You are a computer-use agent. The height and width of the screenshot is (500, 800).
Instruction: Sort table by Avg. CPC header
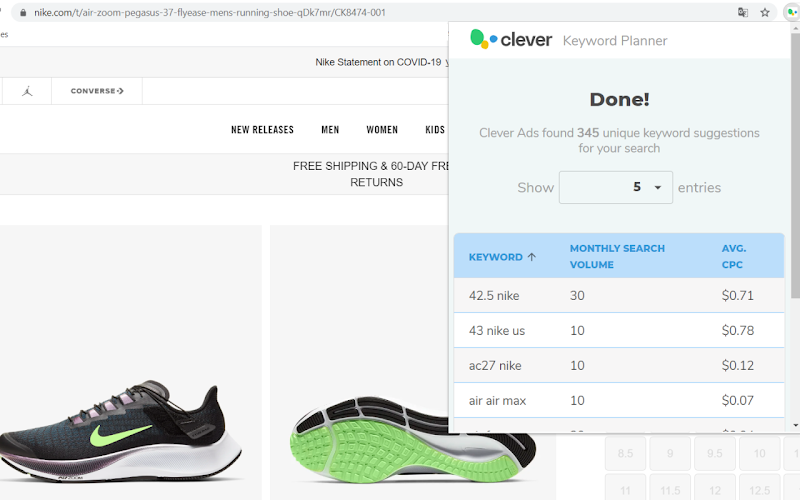click(x=734, y=256)
